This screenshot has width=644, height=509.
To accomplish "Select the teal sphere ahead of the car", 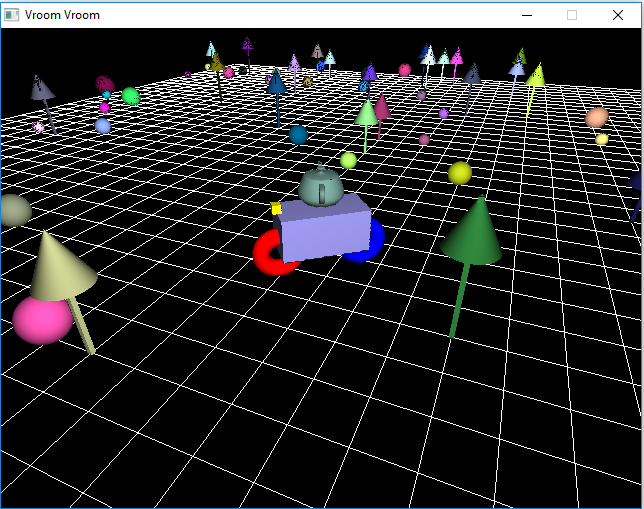I will point(298,134).
